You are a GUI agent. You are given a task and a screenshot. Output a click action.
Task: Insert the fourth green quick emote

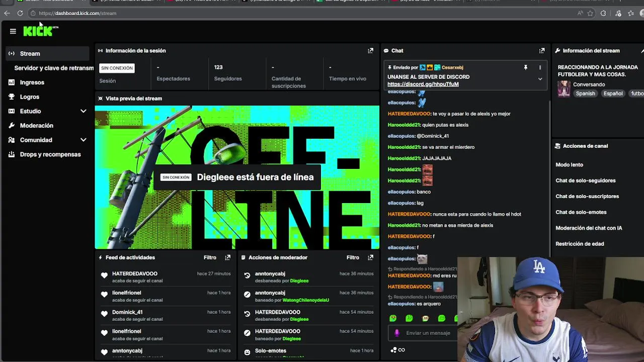(441, 318)
